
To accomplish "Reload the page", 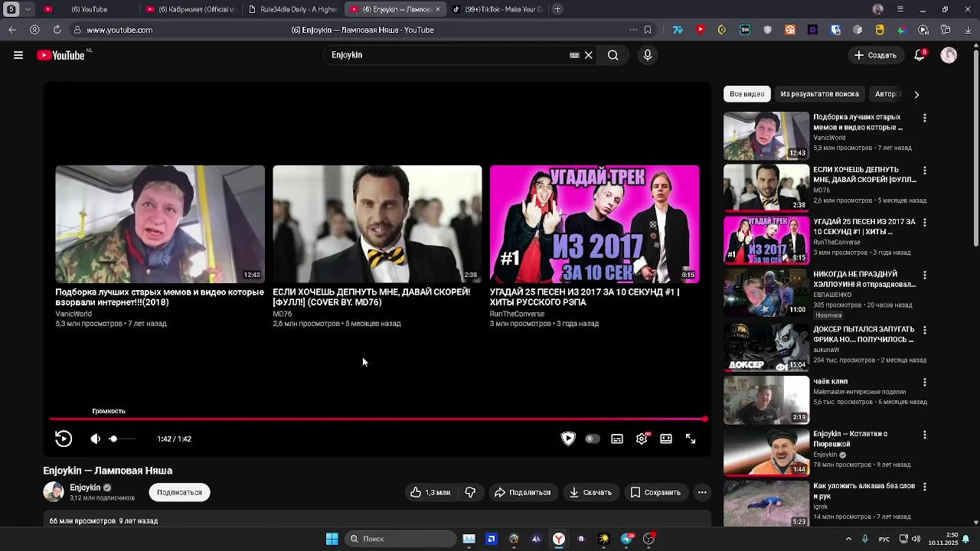I will click(57, 30).
